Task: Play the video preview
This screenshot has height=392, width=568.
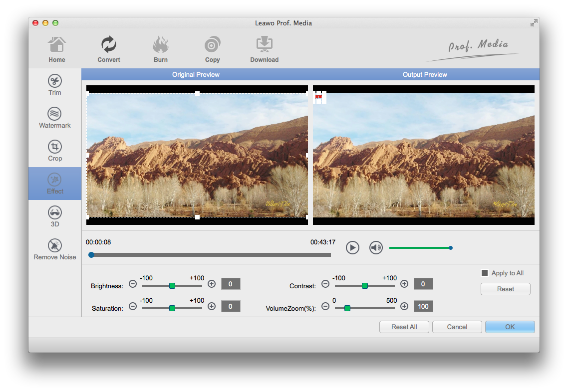Action: coord(352,247)
